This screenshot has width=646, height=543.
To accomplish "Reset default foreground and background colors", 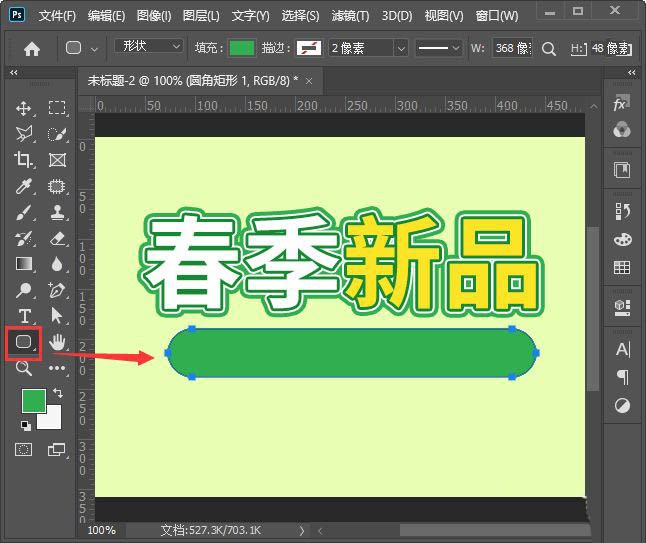I will coord(24,425).
